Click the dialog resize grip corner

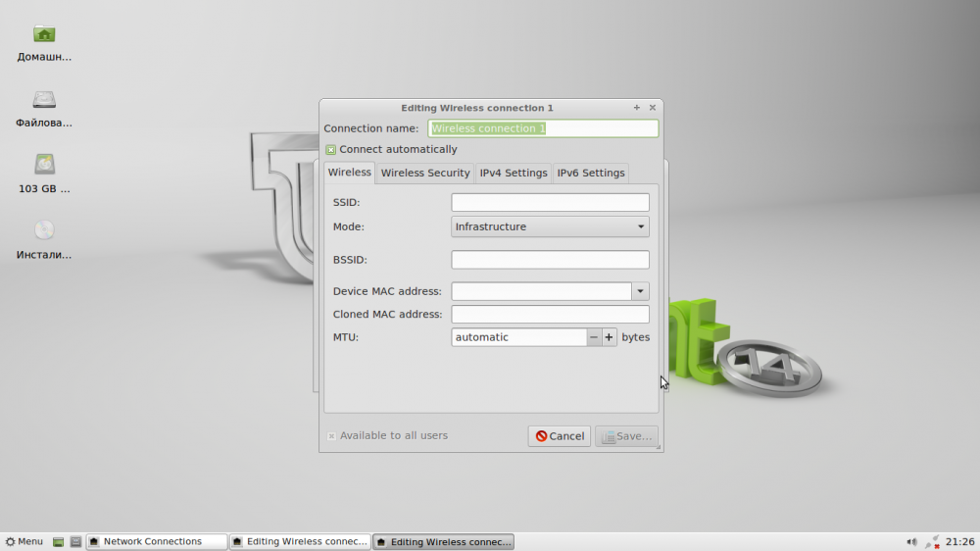pos(659,446)
